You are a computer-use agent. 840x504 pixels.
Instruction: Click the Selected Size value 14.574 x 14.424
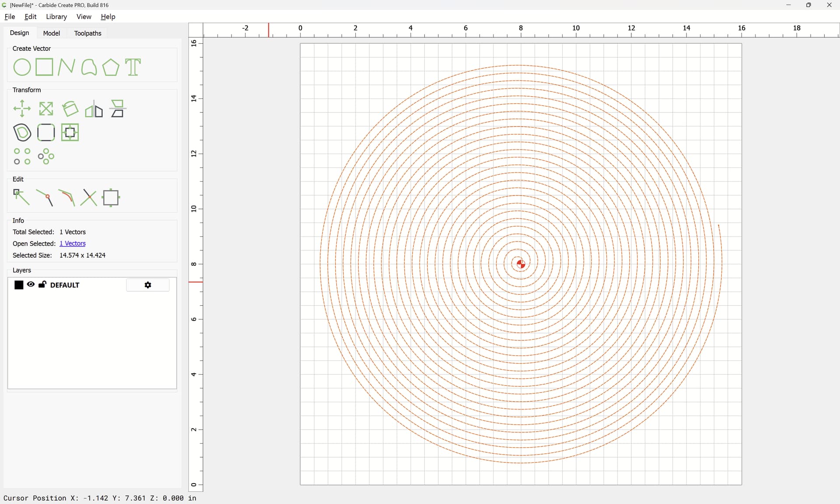(x=82, y=255)
